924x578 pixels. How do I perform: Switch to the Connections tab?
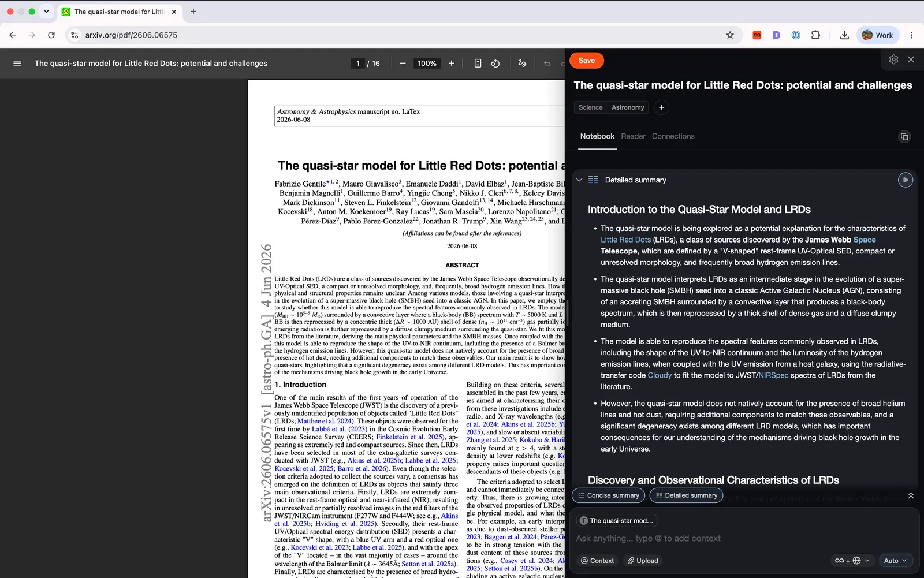coord(673,136)
